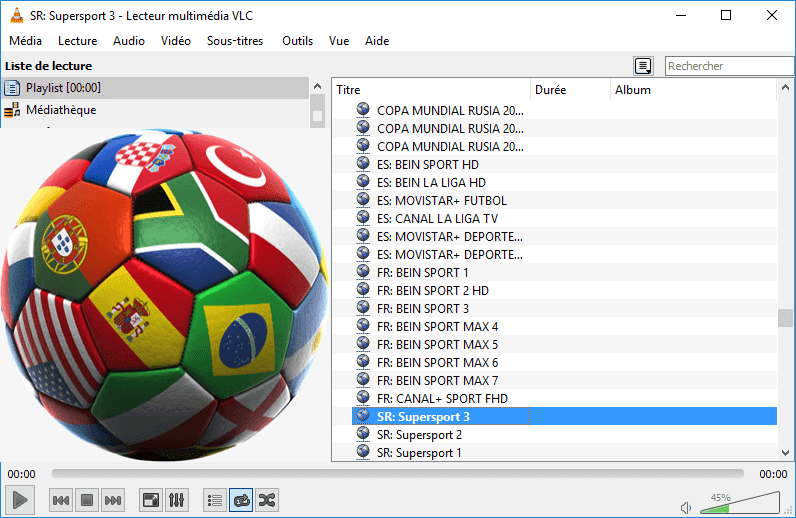796x518 pixels.
Task: Adjust the volume slider at 45%
Action: click(739, 503)
